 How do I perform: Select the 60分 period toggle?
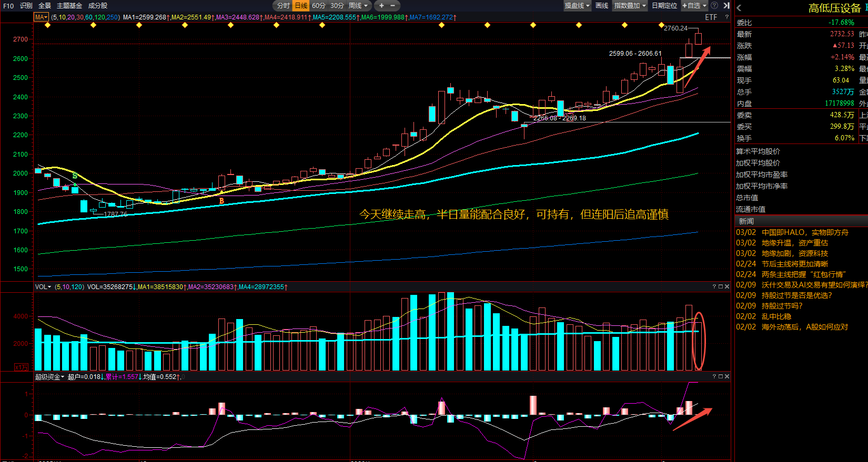[x=318, y=6]
